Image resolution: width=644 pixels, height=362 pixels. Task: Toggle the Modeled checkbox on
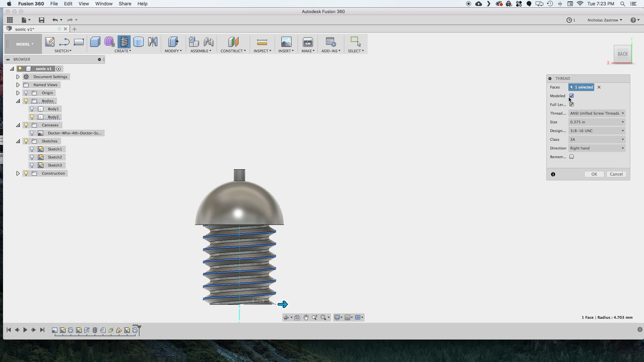click(572, 96)
